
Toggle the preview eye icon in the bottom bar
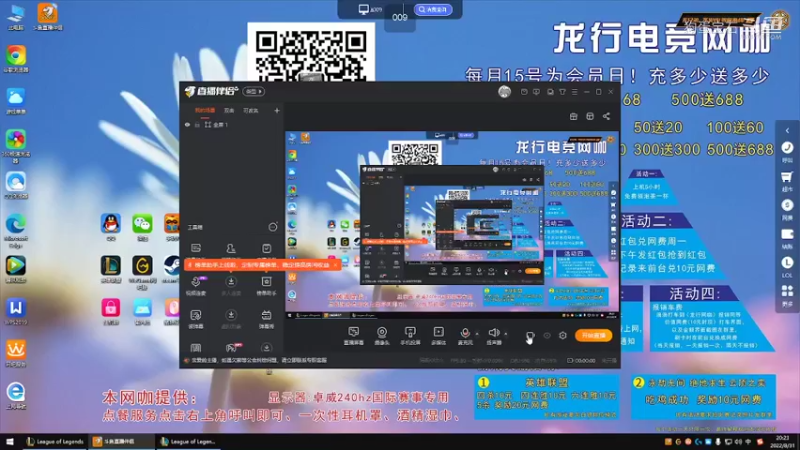coord(547,335)
